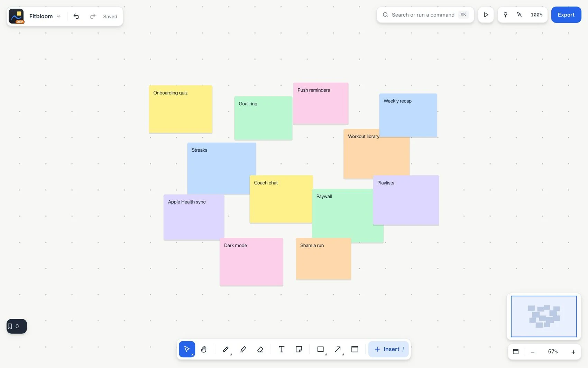
Task: Undo the last action
Action: (x=76, y=16)
